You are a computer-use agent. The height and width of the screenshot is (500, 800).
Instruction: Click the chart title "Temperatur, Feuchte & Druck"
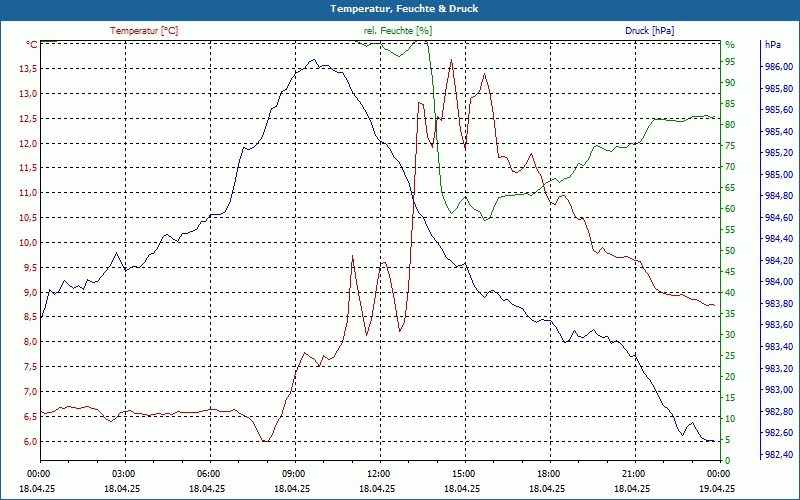404,9
